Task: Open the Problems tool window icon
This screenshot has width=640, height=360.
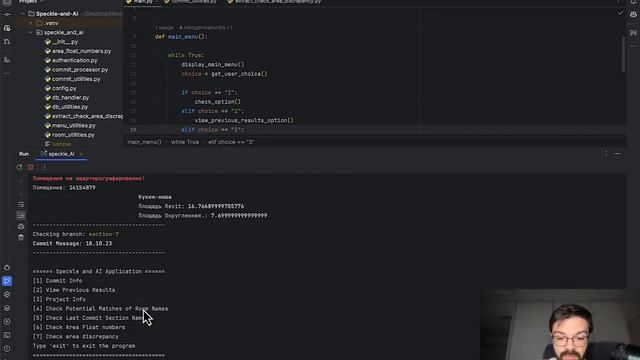Action: click(x=7, y=349)
